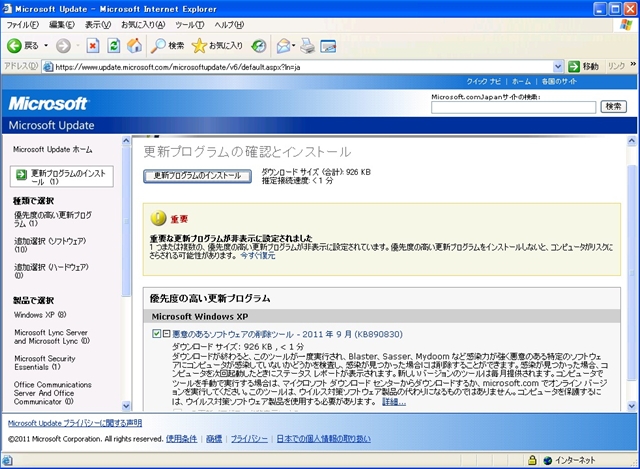Select Windows XP (8) product filter
Viewport: 640px width, 469px height.
coord(40,315)
